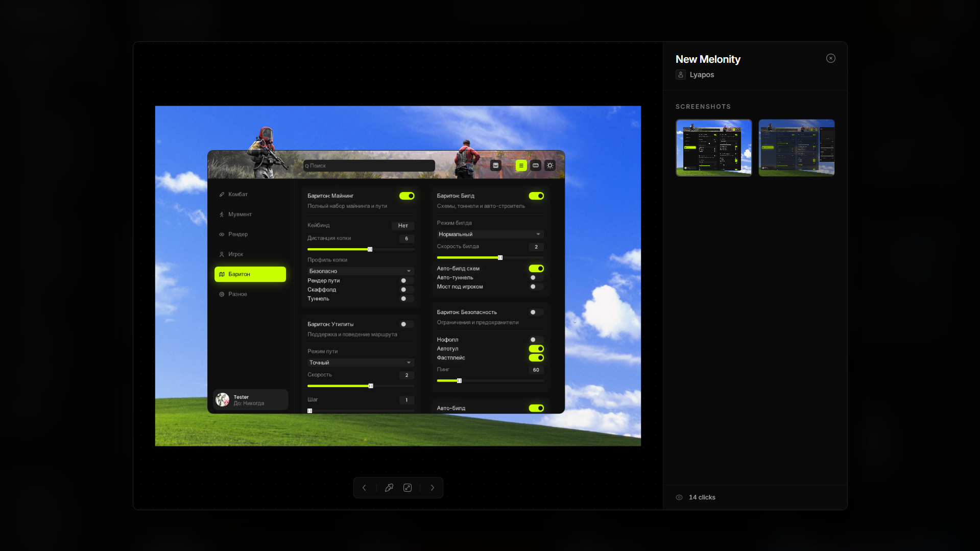Click the fullscreen expand icon in bottom toolbar

coord(407,488)
